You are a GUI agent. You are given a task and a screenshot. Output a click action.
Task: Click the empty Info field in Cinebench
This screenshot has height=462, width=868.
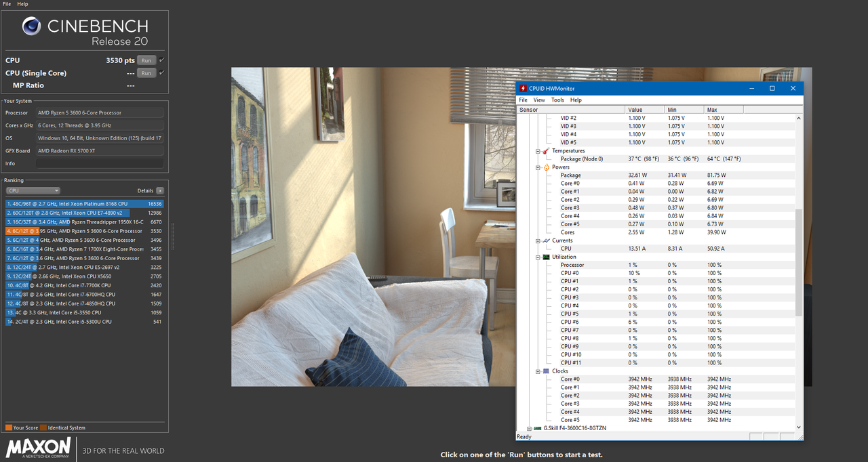click(x=100, y=163)
